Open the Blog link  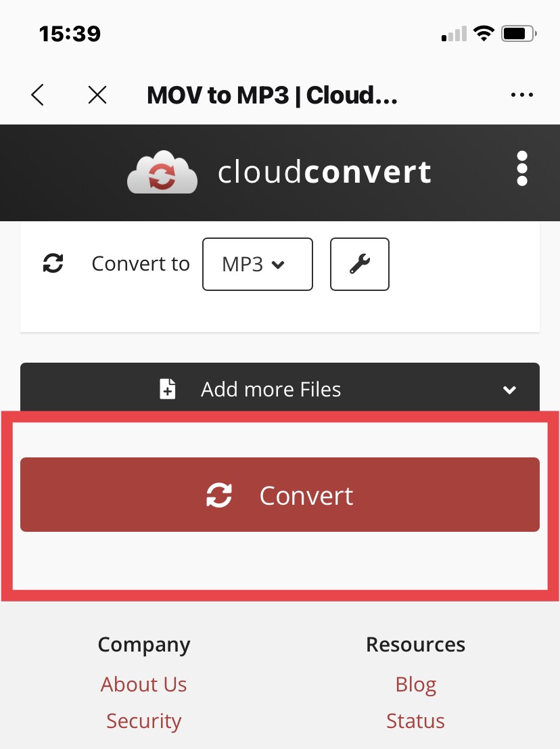click(416, 685)
